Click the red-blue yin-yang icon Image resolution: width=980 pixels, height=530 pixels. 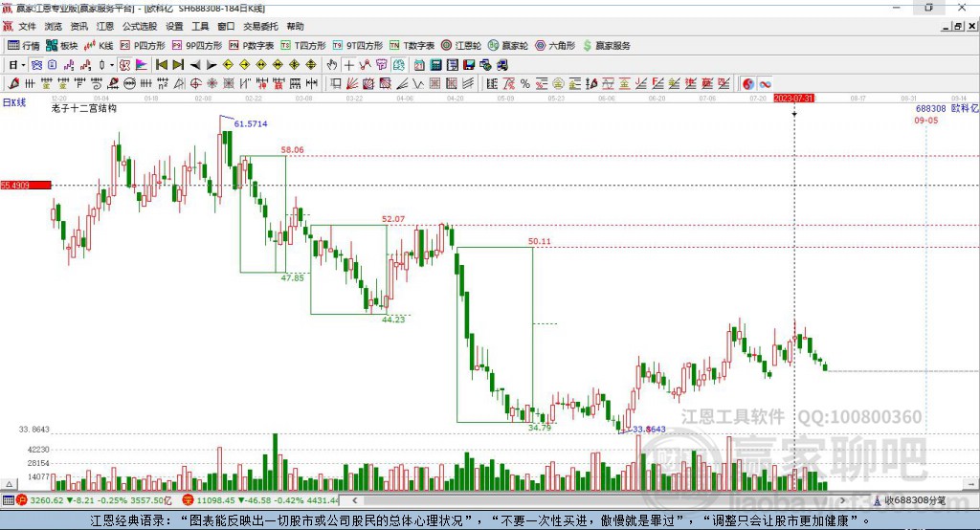(748, 84)
